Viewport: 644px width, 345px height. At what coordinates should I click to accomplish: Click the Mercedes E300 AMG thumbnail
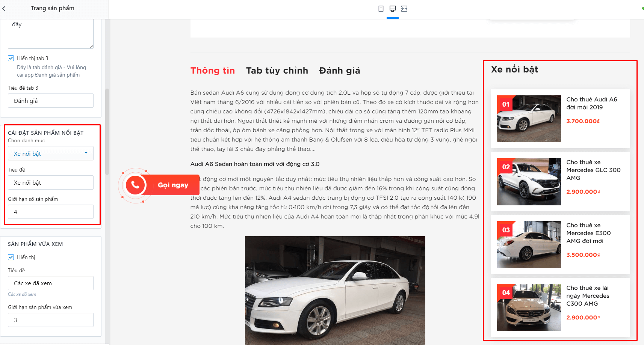point(529,245)
